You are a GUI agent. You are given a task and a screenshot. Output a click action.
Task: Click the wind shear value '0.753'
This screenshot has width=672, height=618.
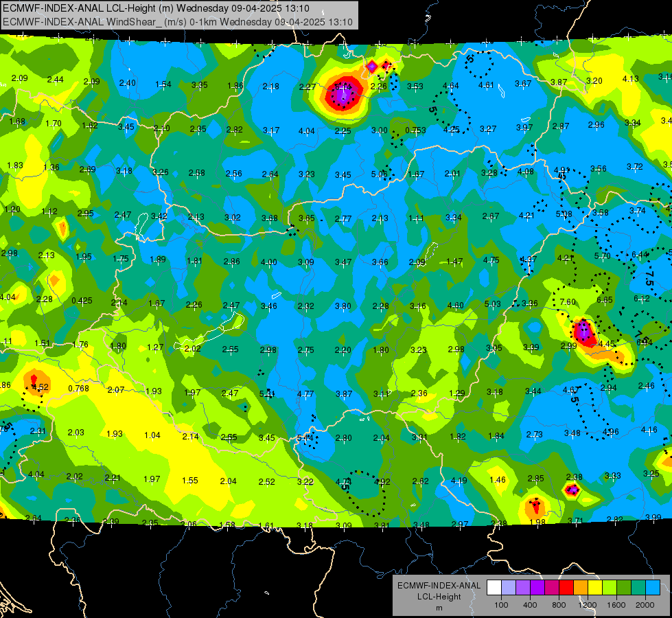(x=415, y=130)
